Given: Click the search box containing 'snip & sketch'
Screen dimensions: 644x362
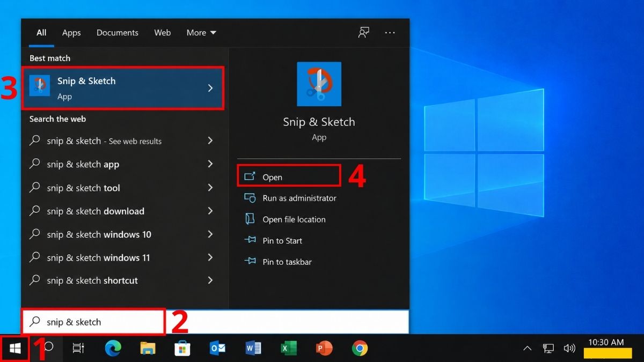Looking at the screenshot, I should [x=215, y=322].
